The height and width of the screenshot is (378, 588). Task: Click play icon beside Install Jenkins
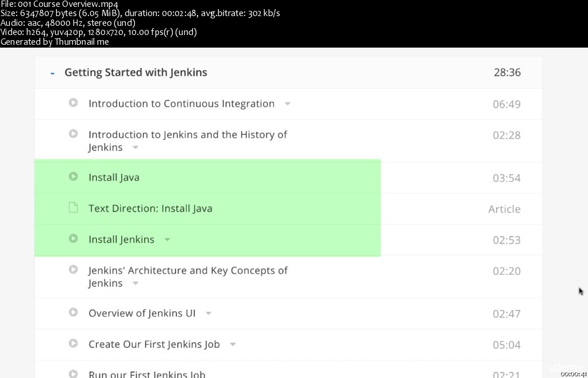[x=73, y=239]
